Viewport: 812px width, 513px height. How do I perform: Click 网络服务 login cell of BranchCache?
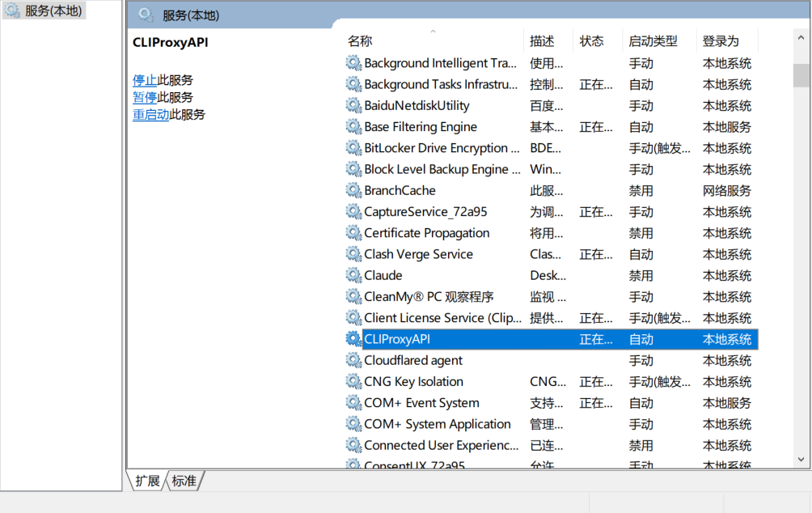pos(726,191)
